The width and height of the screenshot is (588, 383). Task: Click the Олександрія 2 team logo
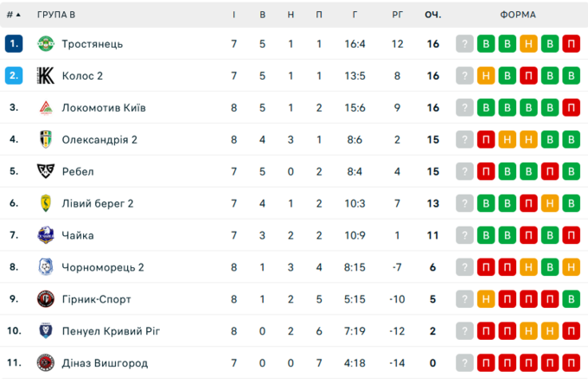46,139
